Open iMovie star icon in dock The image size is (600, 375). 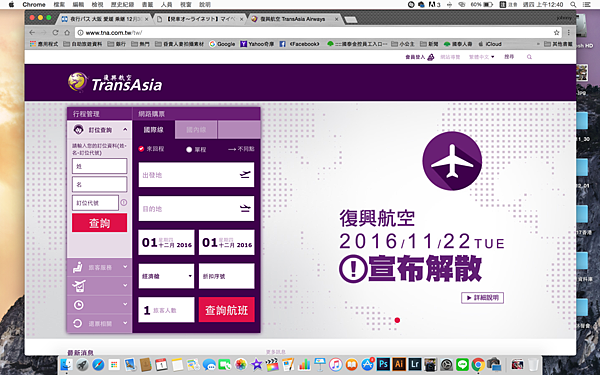coord(256,364)
